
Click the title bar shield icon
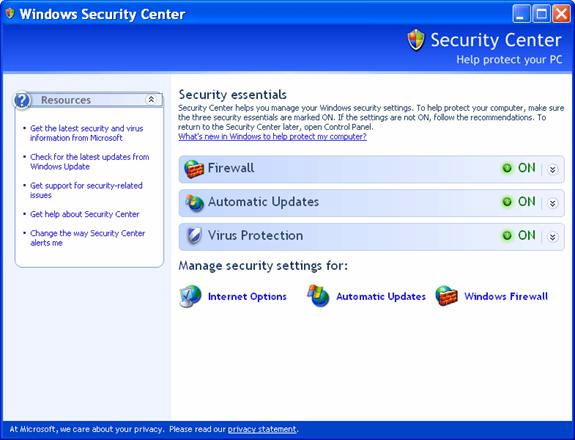click(10, 14)
